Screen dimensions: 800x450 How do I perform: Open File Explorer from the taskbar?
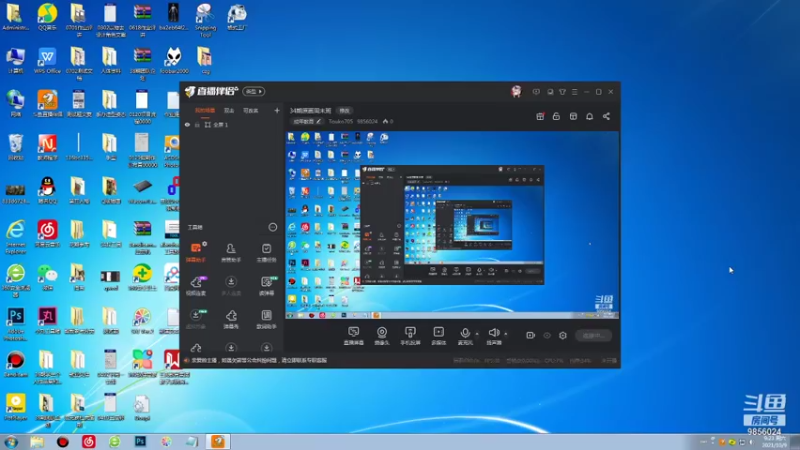coord(37,441)
